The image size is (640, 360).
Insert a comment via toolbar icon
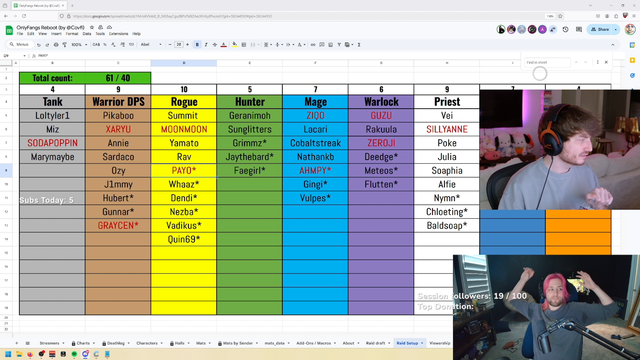[x=322, y=44]
